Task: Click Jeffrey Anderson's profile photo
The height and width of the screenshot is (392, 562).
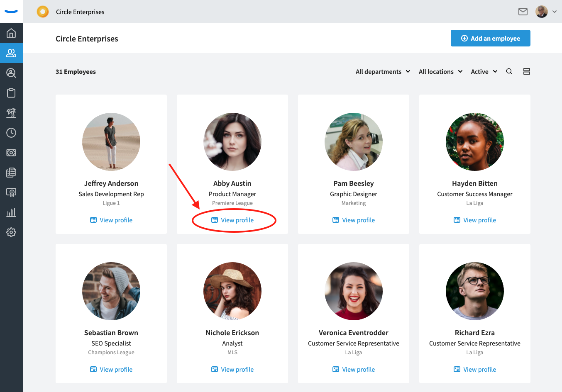Action: tap(111, 142)
